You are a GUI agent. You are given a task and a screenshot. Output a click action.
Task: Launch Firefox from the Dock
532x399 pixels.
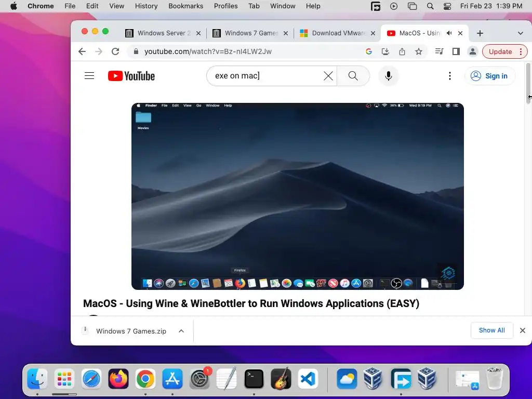(118, 379)
